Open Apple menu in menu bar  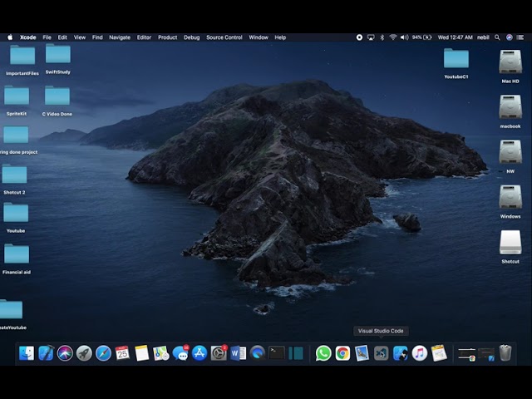[10, 37]
